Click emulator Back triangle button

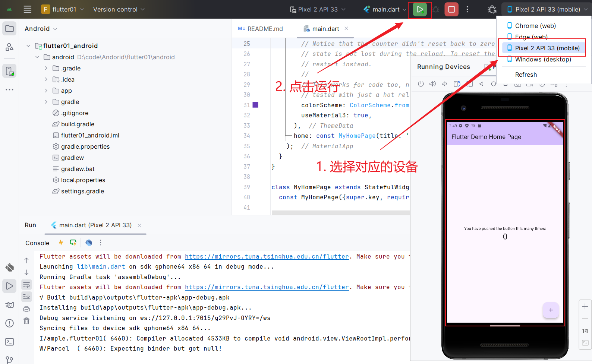481,84
